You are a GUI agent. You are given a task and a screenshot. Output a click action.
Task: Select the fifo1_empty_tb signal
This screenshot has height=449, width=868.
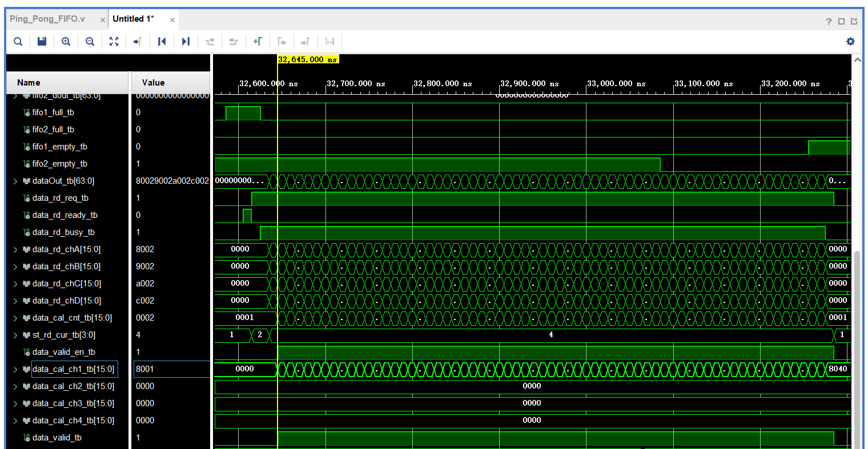coord(60,147)
